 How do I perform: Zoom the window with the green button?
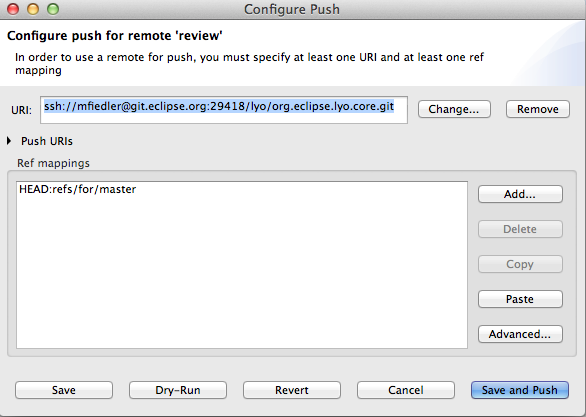coord(53,9)
